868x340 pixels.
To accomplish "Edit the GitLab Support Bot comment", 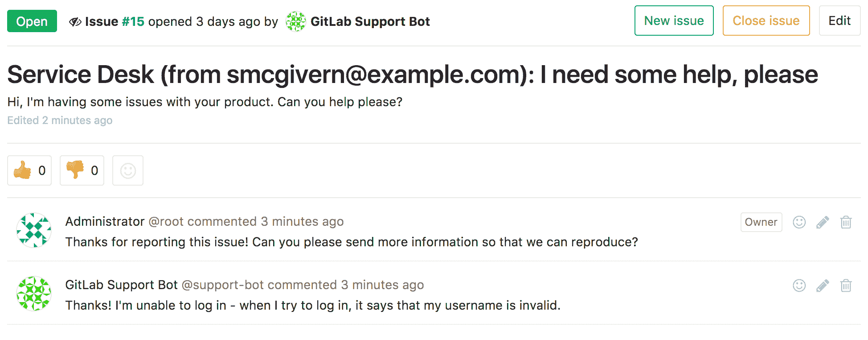I will (x=823, y=285).
